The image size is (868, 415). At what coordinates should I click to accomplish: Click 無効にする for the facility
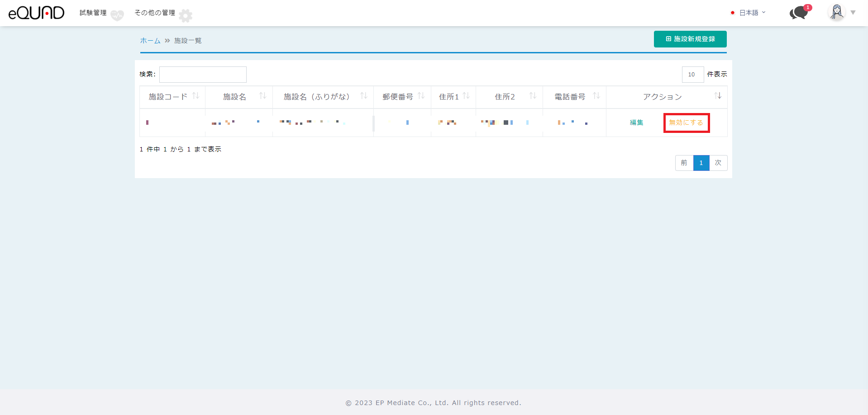click(x=686, y=123)
